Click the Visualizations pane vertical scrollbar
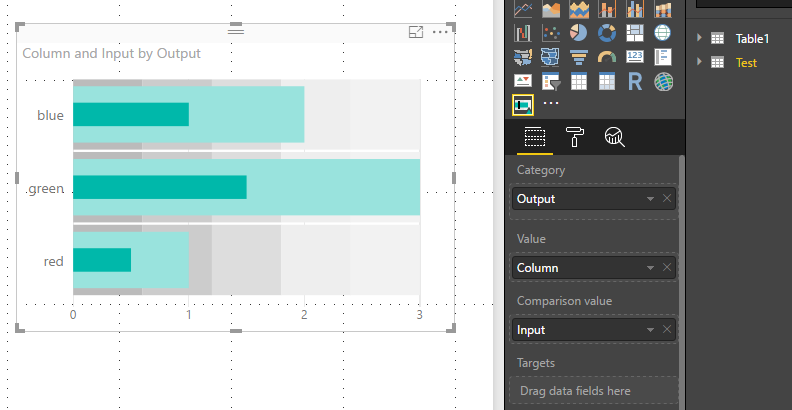The image size is (792, 410). coord(682,283)
